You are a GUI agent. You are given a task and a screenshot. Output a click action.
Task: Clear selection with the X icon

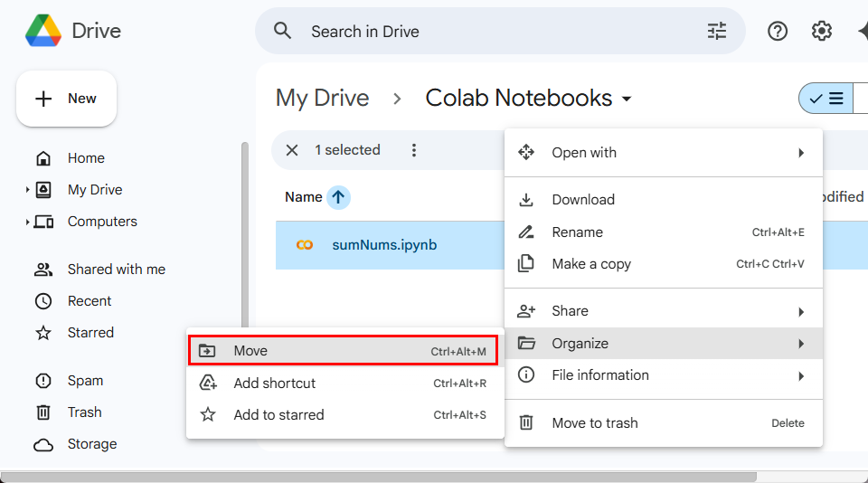[x=292, y=150]
